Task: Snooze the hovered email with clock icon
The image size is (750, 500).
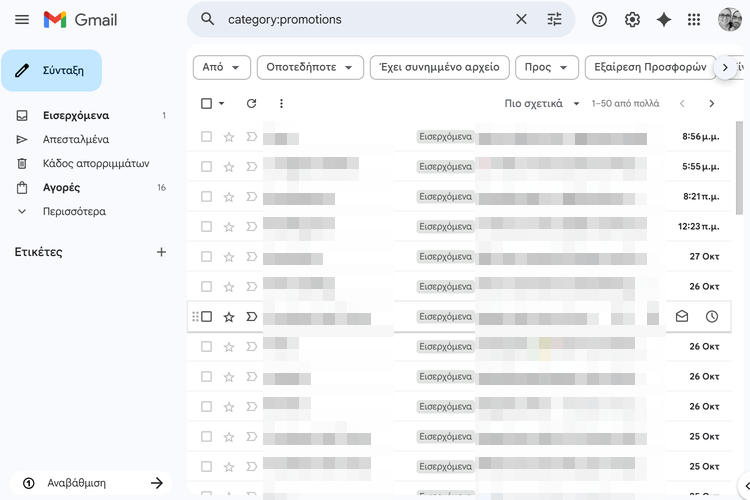Action: point(711,317)
